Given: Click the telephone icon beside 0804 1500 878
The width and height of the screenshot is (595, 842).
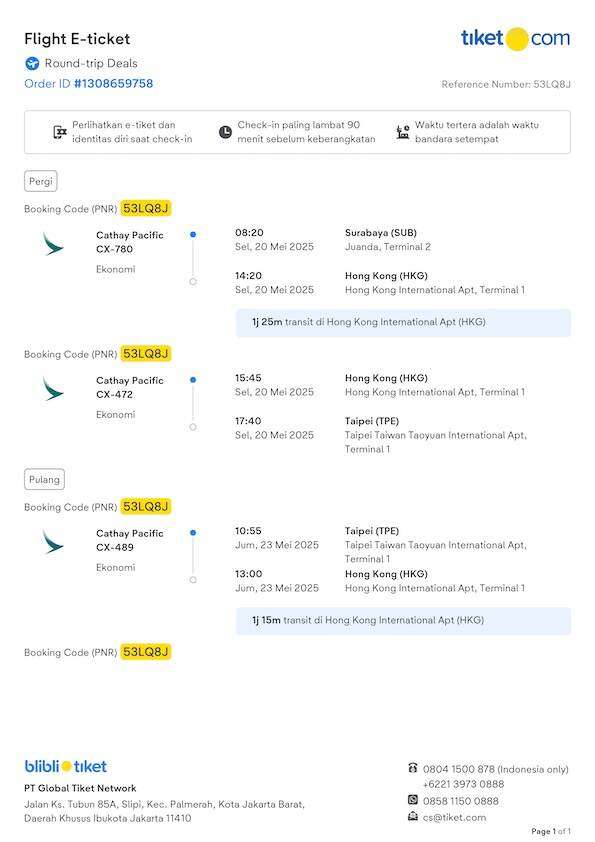Looking at the screenshot, I should point(412,768).
